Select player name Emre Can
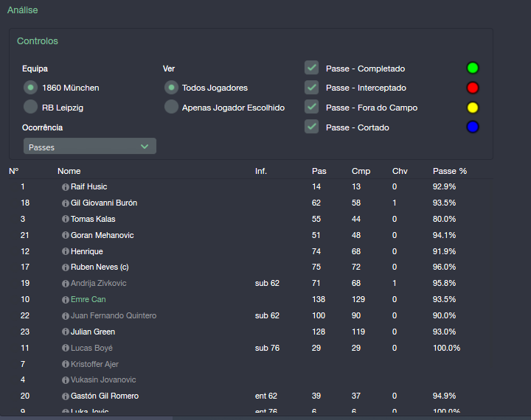The height and width of the screenshot is (420, 531). 88,299
